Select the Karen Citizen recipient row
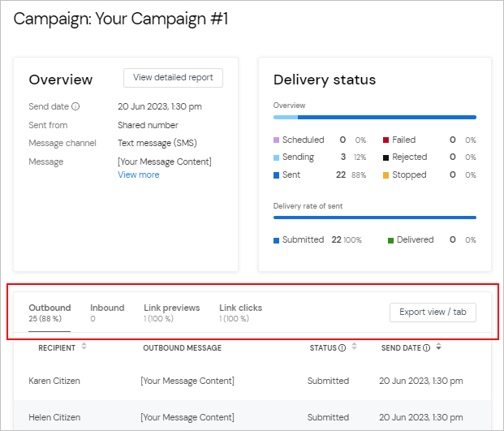 click(252, 381)
